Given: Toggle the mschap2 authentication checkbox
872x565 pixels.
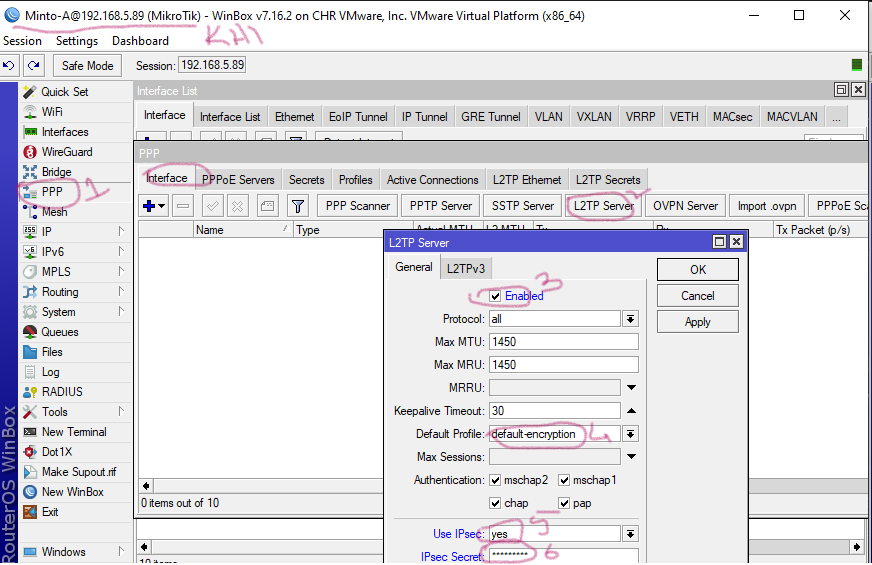Looking at the screenshot, I should (x=495, y=480).
